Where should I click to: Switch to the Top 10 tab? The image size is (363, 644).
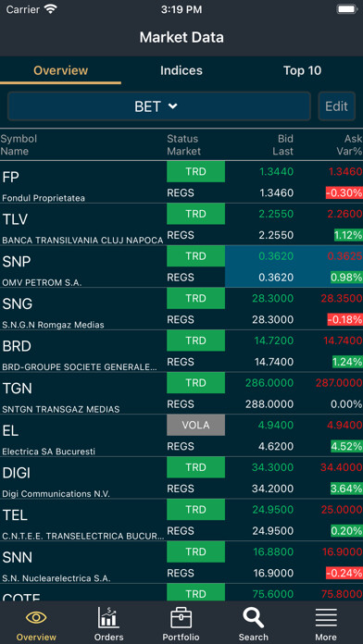[302, 70]
